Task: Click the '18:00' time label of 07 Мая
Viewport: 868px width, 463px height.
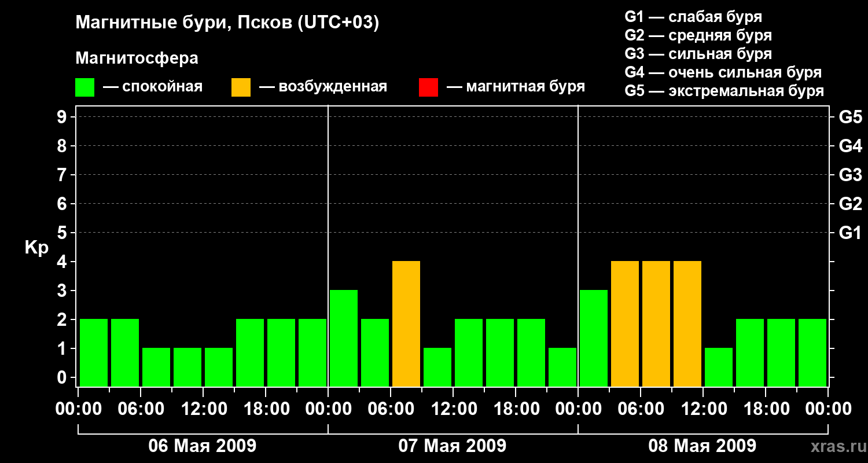Action: [516, 409]
